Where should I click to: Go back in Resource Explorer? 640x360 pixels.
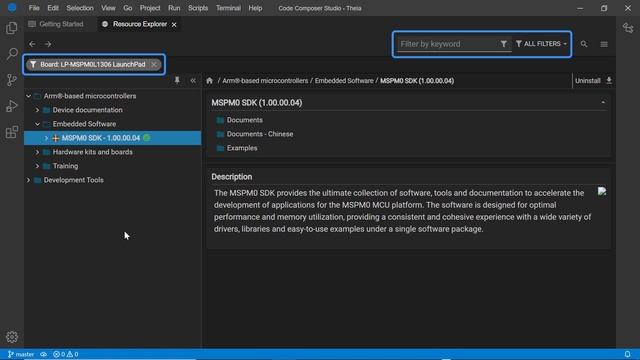coord(32,44)
